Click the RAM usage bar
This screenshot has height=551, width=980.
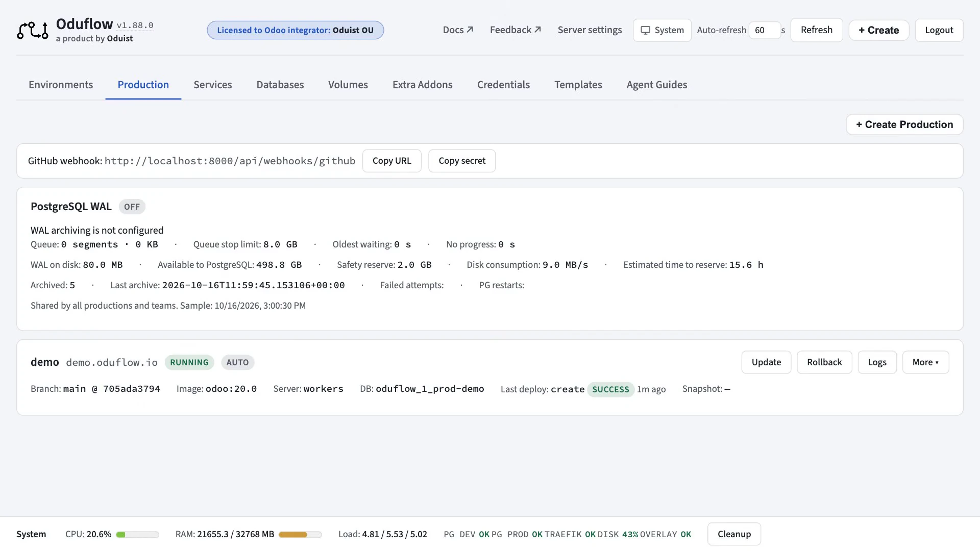coord(300,534)
